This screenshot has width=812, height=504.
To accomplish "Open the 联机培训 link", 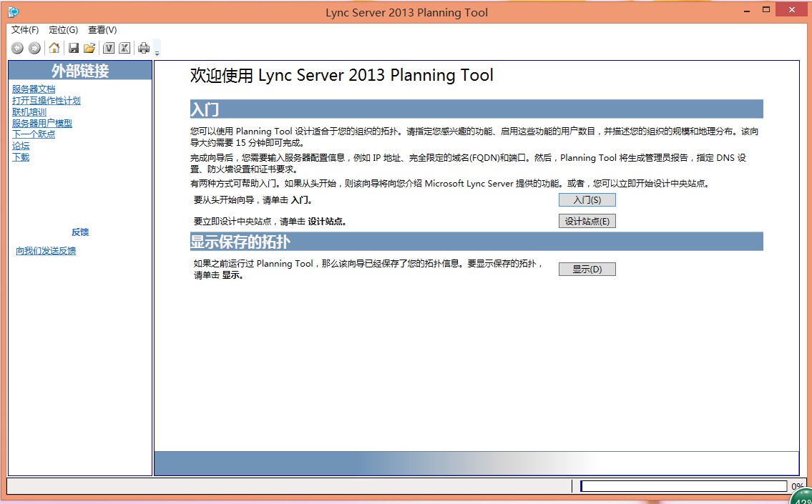I will click(x=29, y=112).
